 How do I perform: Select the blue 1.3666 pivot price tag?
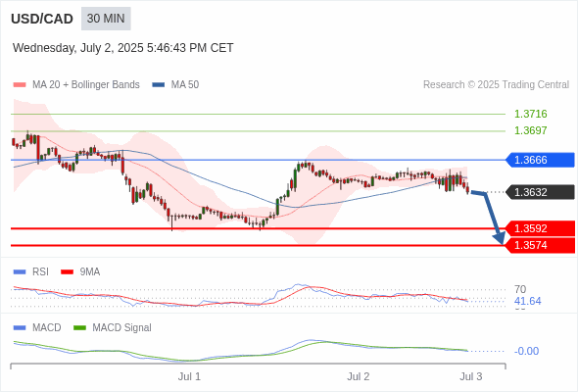click(540, 160)
